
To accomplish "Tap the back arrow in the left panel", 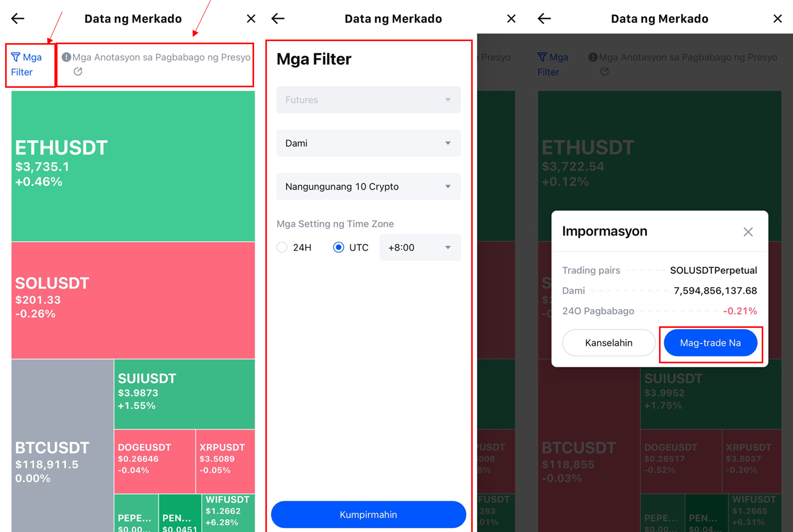I will tap(18, 19).
